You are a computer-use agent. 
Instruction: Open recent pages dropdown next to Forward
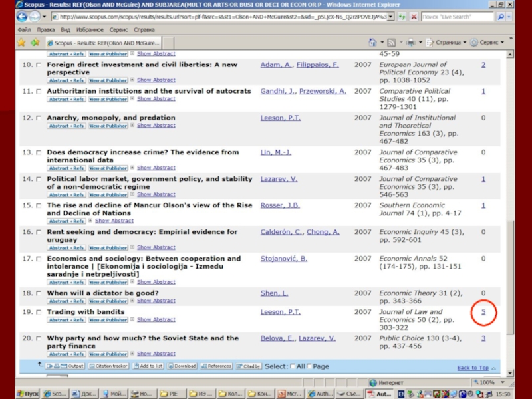[44, 17]
